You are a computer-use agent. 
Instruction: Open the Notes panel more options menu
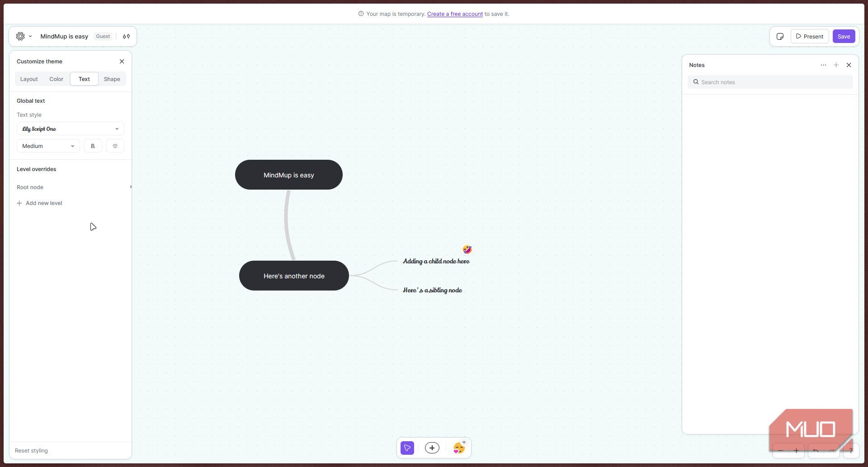[823, 65]
